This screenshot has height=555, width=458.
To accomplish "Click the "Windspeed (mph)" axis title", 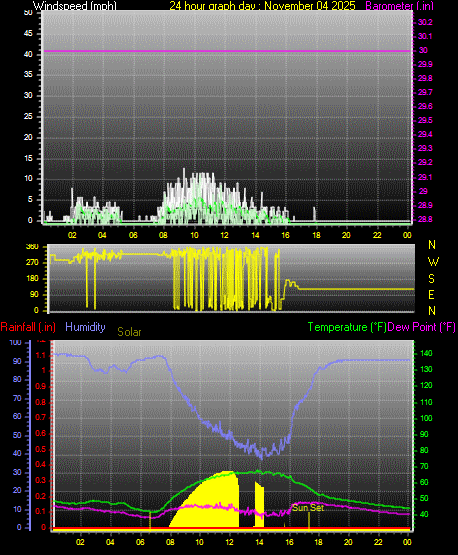I will (x=75, y=6).
